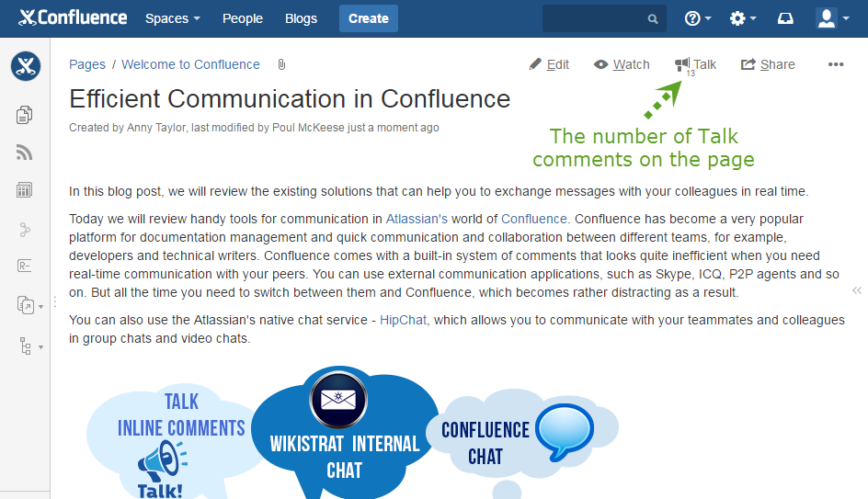Screen dimensions: 868x499
Task: Collapse the sidebar using the double-chevron
Action: tap(857, 290)
